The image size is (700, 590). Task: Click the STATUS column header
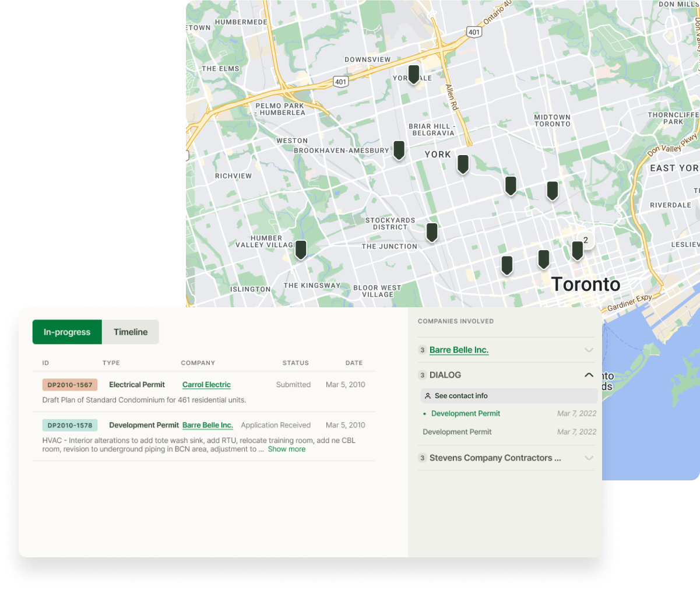296,363
